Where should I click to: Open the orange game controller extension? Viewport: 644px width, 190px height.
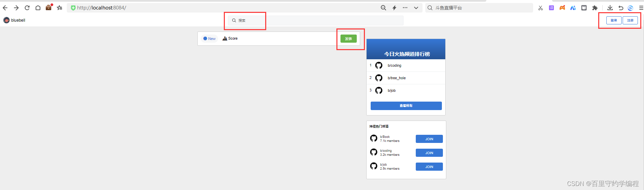[562, 8]
